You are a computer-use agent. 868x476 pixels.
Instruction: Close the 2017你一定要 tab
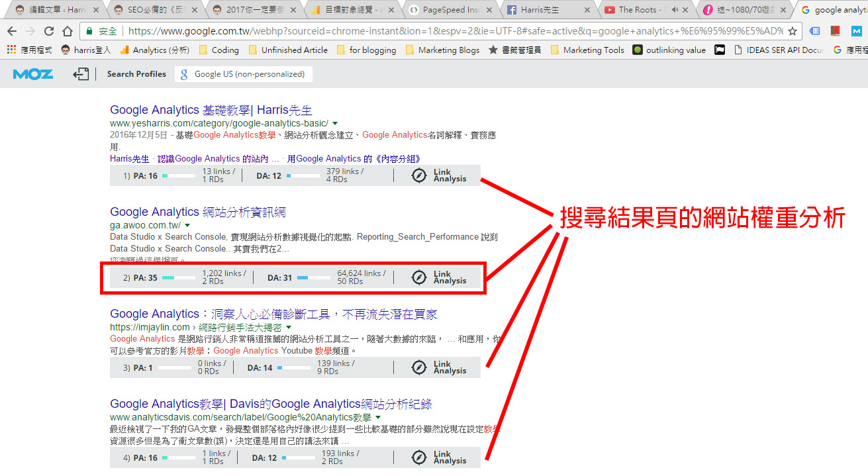(293, 10)
